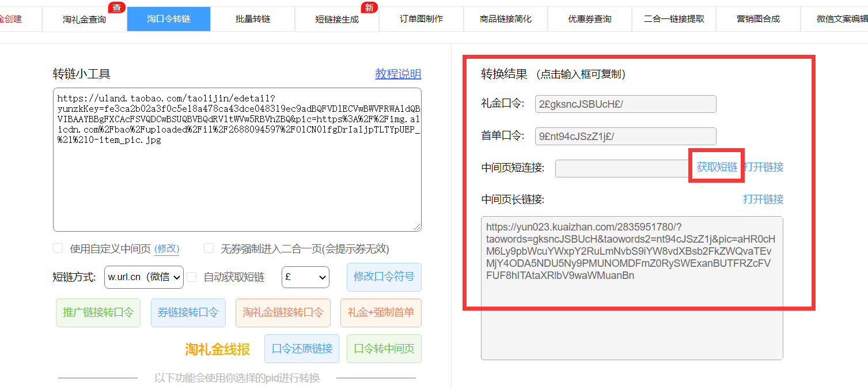Click 打开链接 beside 中间页长链接

[763, 199]
